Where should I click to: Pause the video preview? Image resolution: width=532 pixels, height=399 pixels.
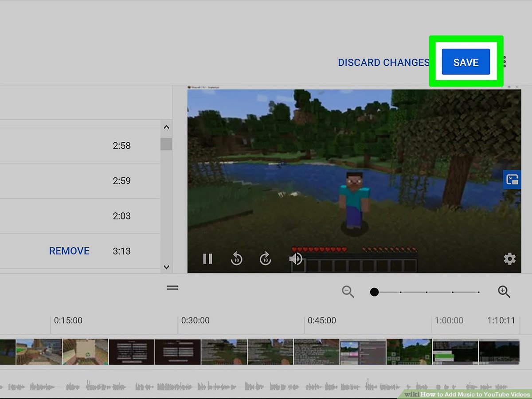click(x=207, y=259)
